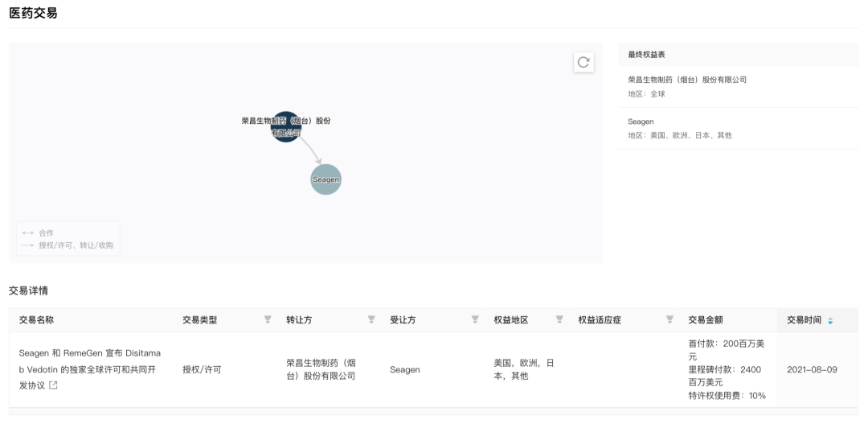Click 地区：美国、欧洲、日本、其他 under Seagen

(x=680, y=134)
